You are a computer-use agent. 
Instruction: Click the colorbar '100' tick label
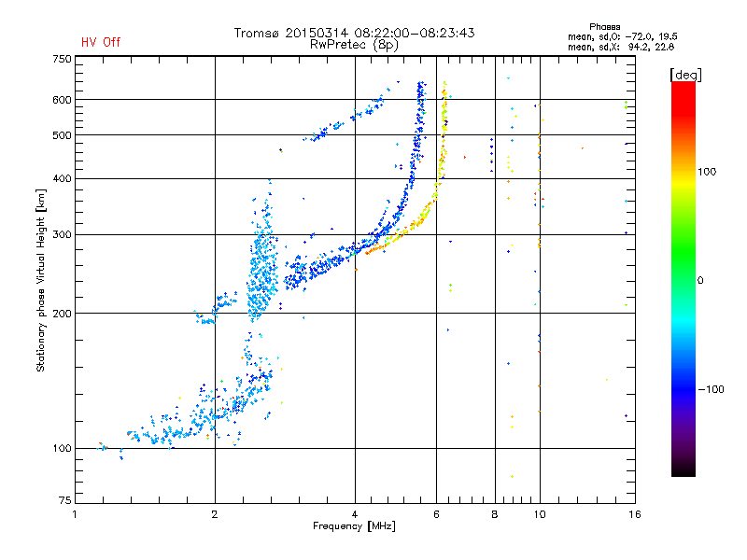pyautogui.click(x=707, y=172)
